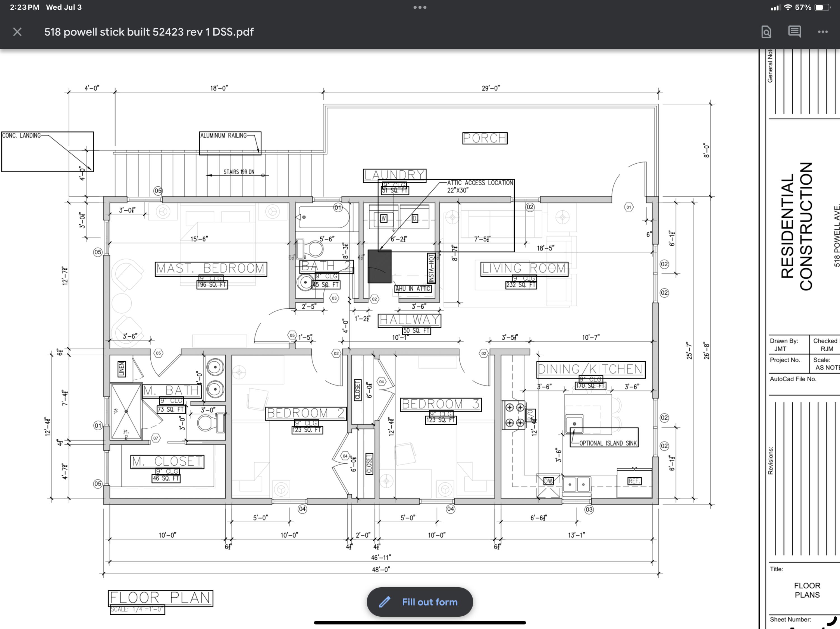This screenshot has height=629, width=840.
Task: Tap the 2:23 PM clock text
Action: 24,7
